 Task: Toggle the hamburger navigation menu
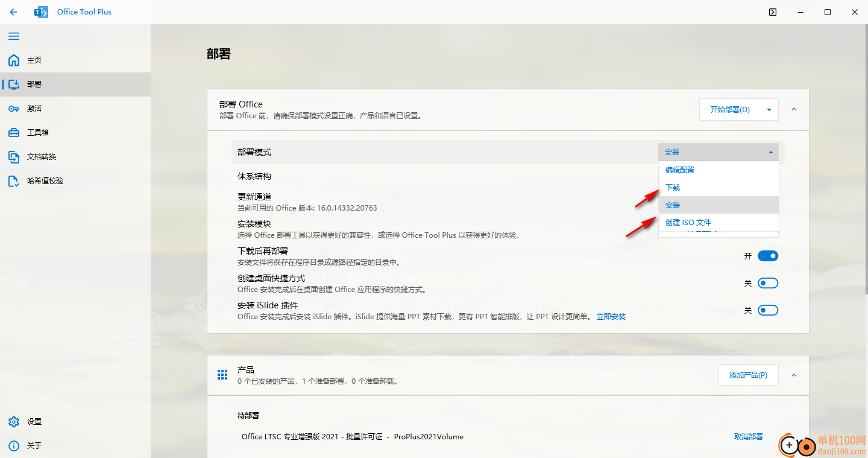pyautogui.click(x=14, y=36)
